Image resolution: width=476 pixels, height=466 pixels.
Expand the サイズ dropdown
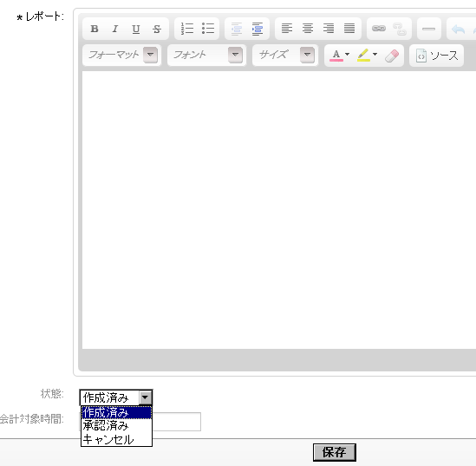[x=285, y=56]
